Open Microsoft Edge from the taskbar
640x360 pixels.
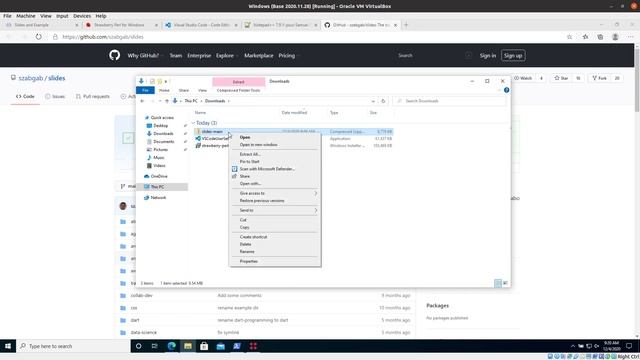click(171, 346)
